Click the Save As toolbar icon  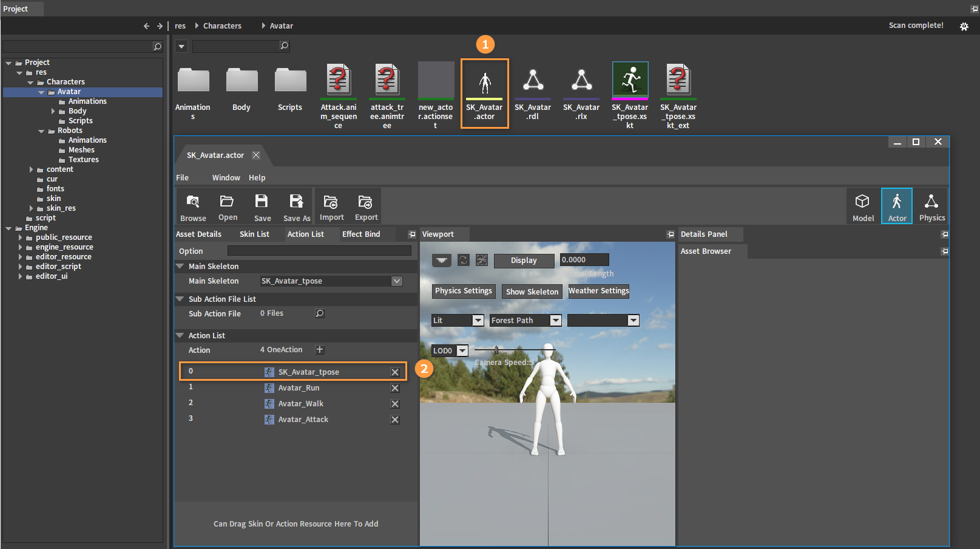coord(297,206)
